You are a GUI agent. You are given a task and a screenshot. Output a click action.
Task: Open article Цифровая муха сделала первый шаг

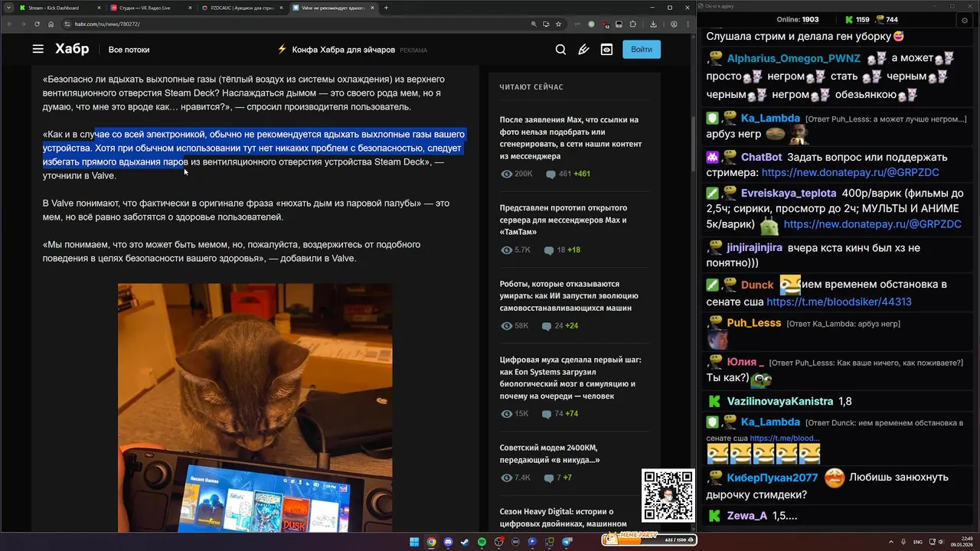(x=570, y=378)
